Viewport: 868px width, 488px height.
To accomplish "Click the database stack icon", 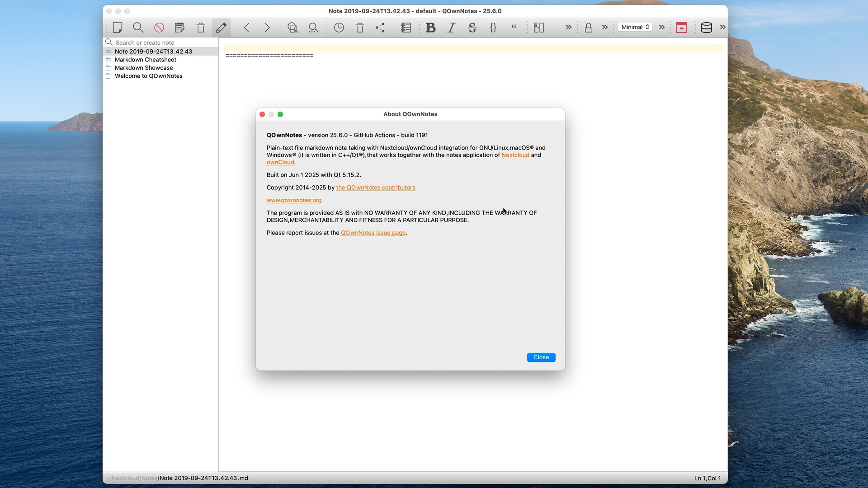I will point(707,28).
